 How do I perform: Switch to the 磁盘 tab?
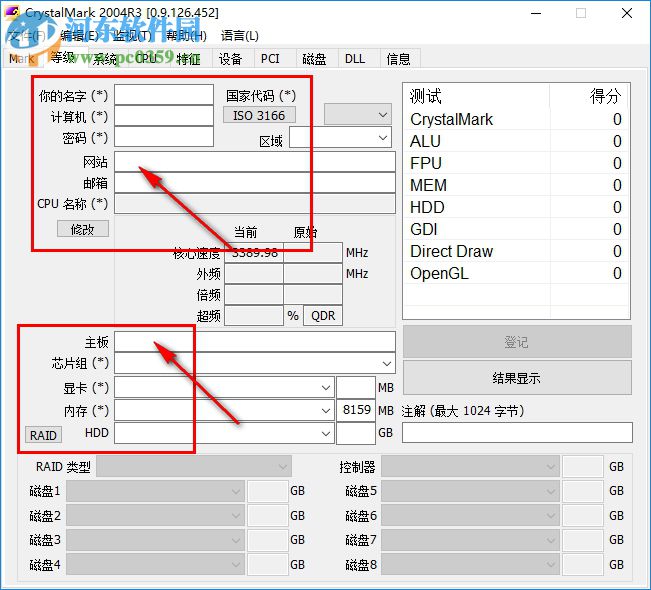(x=314, y=59)
